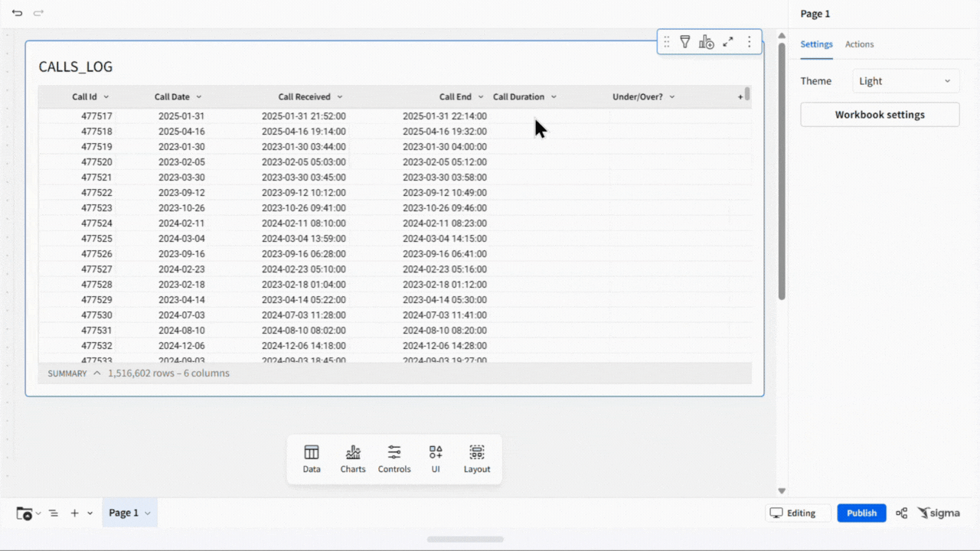Open dropdown next to add page plus

pos(90,514)
